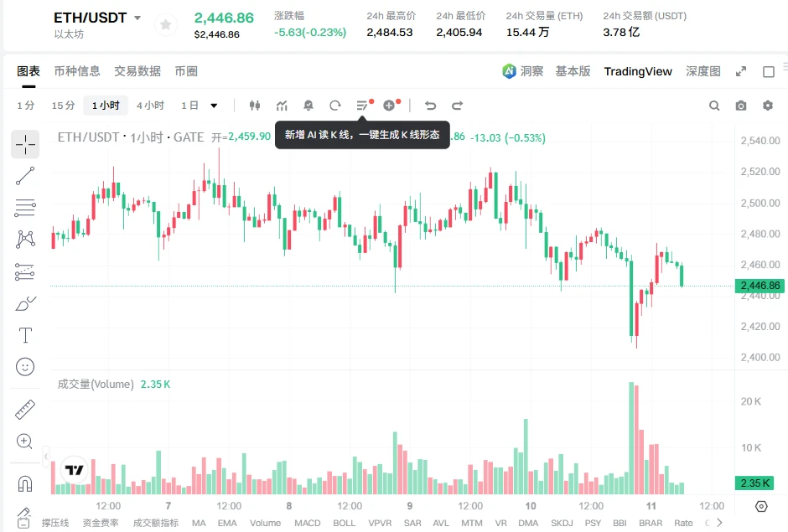Select the 1日 timeframe

coord(190,106)
